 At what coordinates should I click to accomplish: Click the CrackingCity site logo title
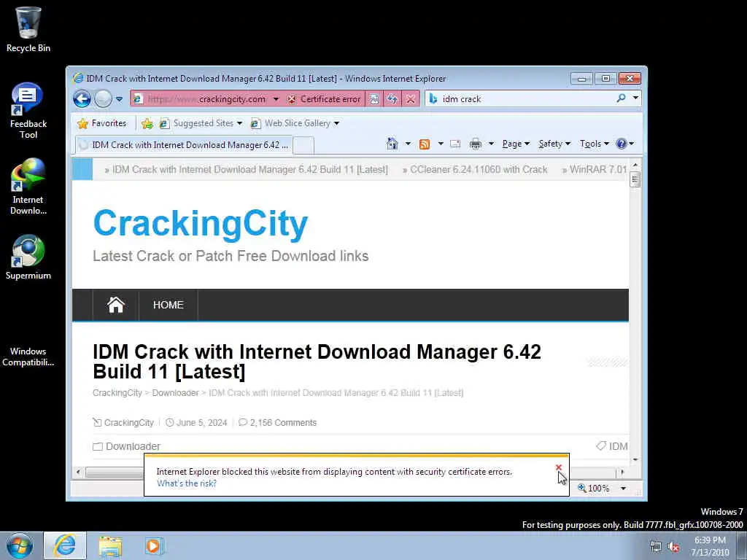(201, 223)
